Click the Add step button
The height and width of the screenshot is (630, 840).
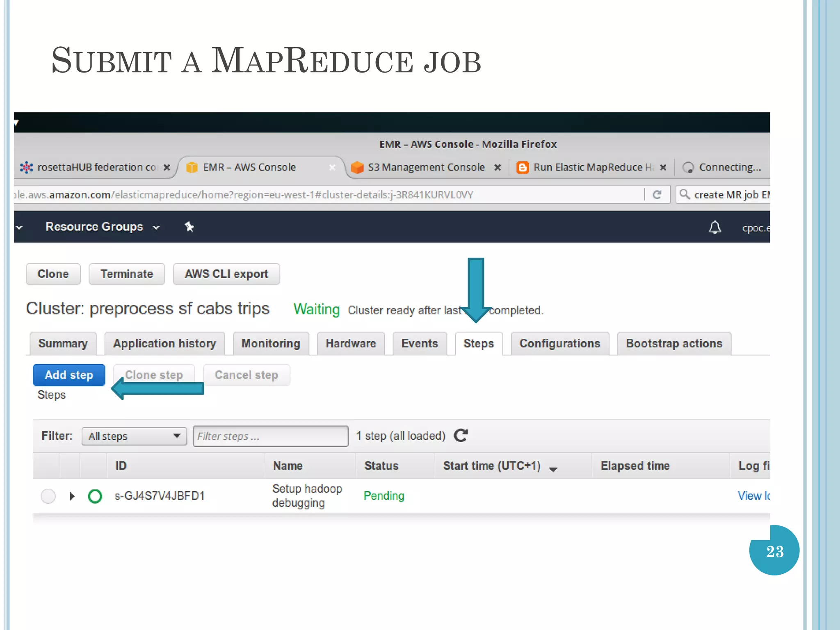click(x=69, y=375)
